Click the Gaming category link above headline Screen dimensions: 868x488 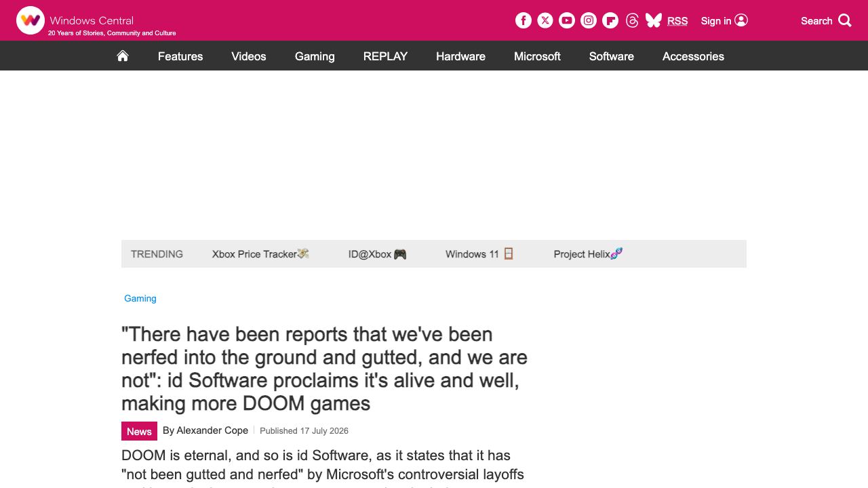[x=140, y=298]
